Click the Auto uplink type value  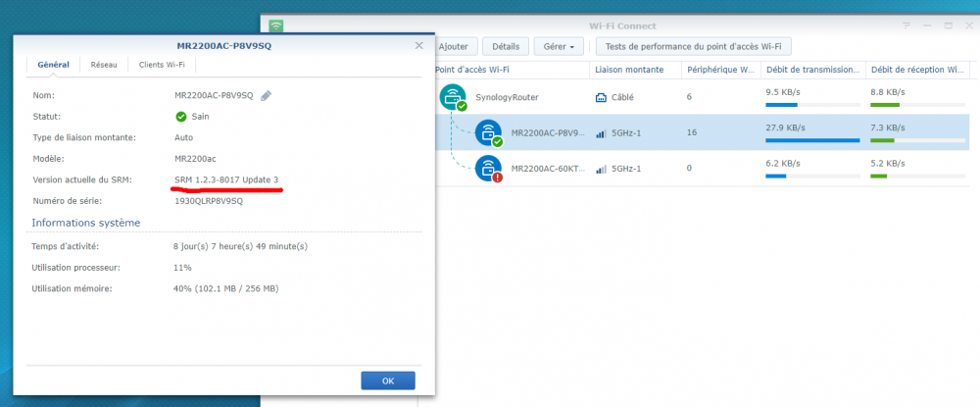click(x=184, y=137)
